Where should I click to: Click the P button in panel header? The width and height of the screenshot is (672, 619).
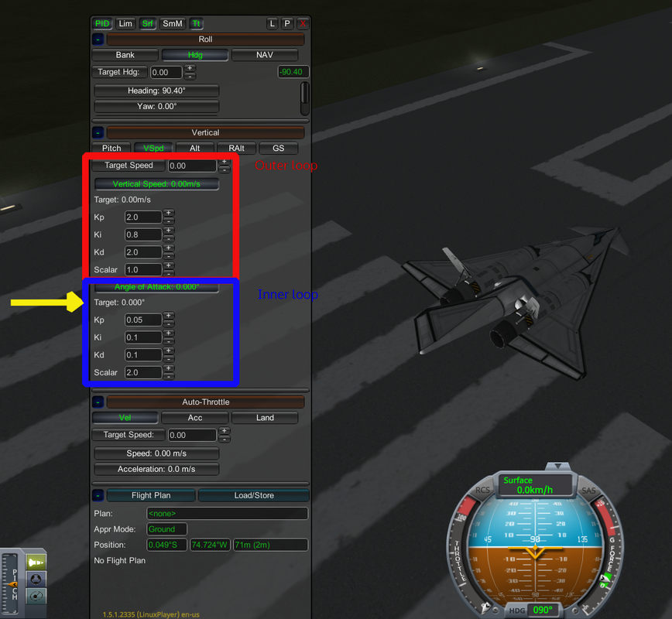pos(287,23)
